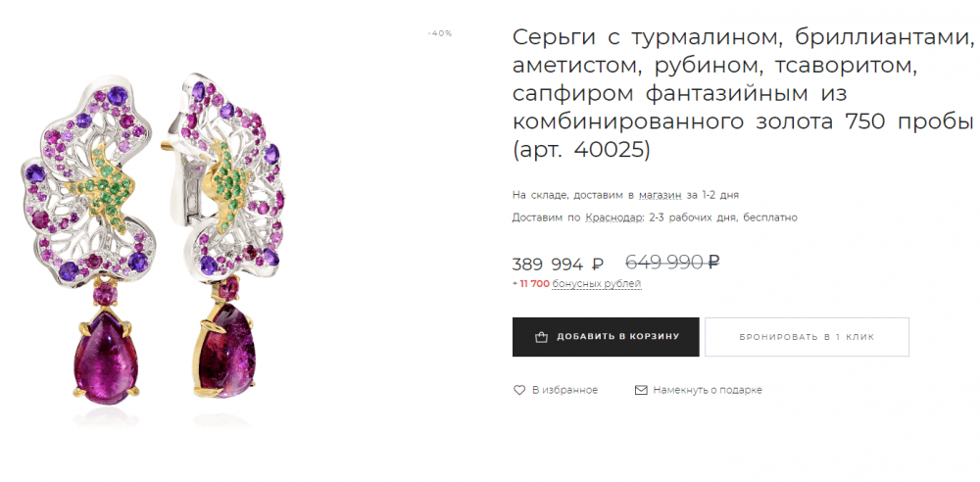980x482 pixels.
Task: Click the current price 389 994 ₽
Action: tap(558, 265)
